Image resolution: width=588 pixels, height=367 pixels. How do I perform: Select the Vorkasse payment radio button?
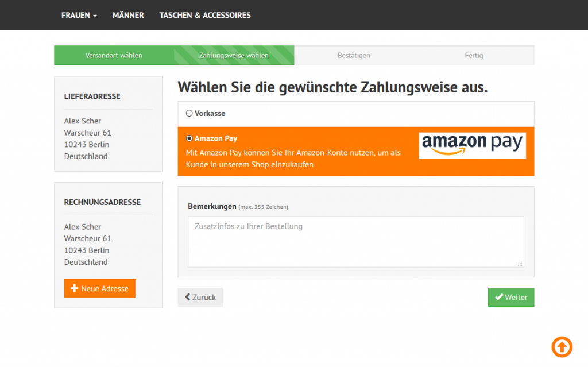pos(189,114)
